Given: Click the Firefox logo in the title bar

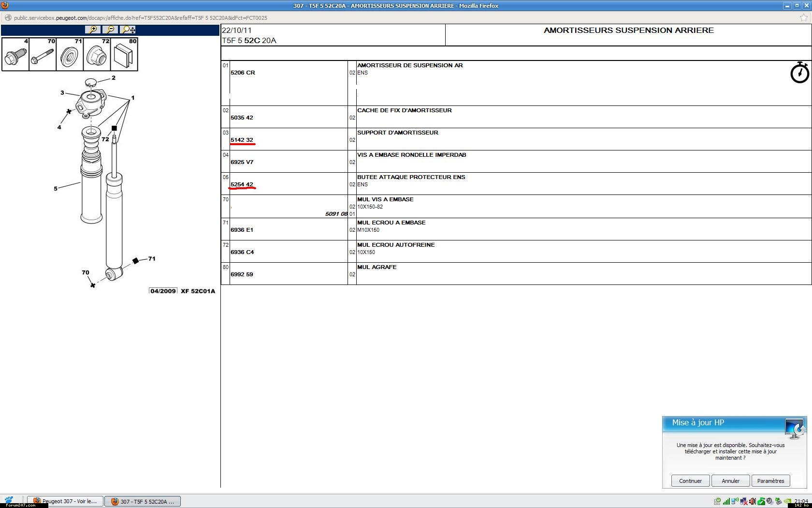Looking at the screenshot, I should click(x=5, y=5).
